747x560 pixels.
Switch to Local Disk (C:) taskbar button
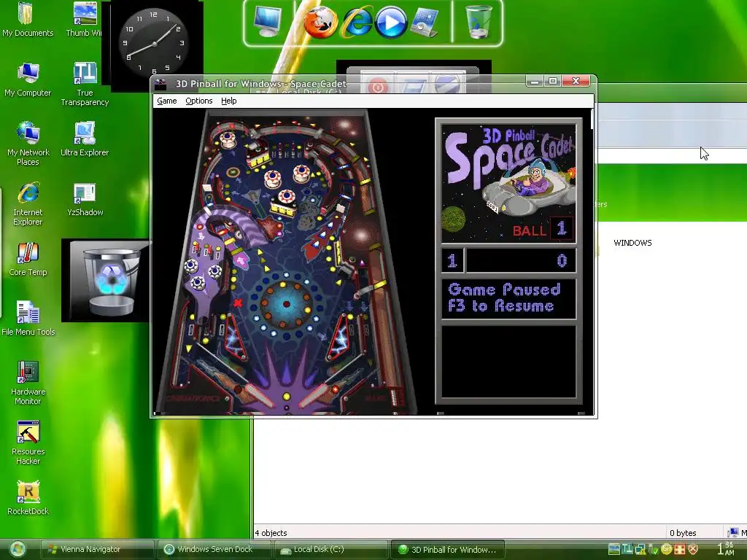click(x=331, y=550)
